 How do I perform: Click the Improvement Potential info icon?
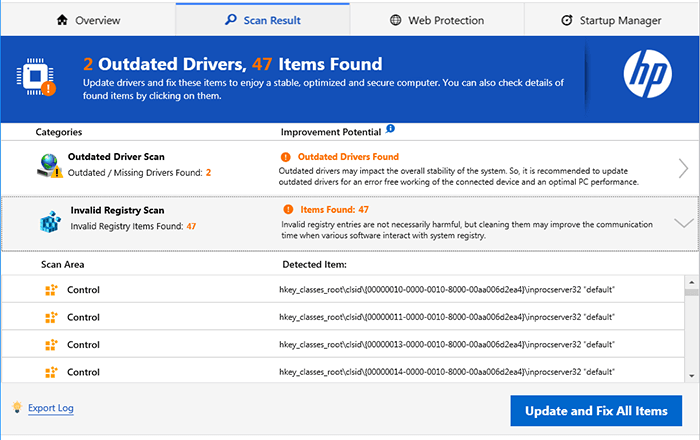point(391,129)
